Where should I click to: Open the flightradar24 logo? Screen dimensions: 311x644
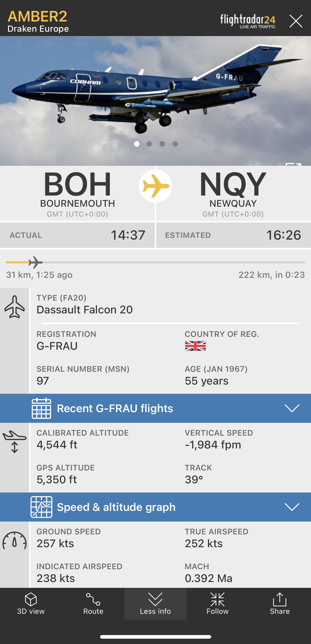248,21
